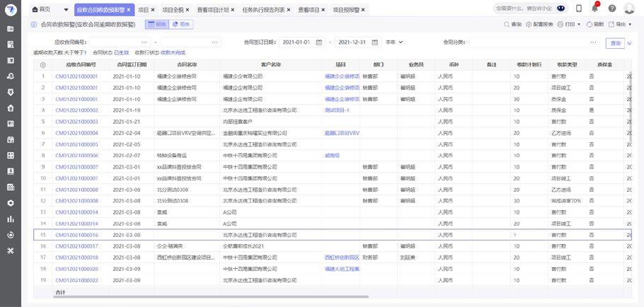Viewport: 644px width, 307px height.
Task: Close the 应收合同收款预报警 tab
Action: click(129, 10)
